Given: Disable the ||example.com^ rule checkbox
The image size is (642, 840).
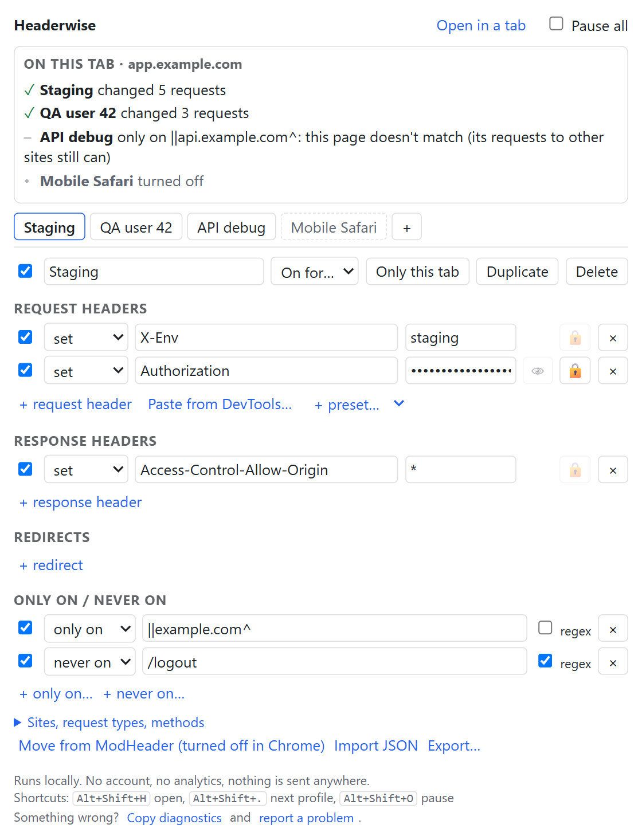Looking at the screenshot, I should [x=25, y=627].
